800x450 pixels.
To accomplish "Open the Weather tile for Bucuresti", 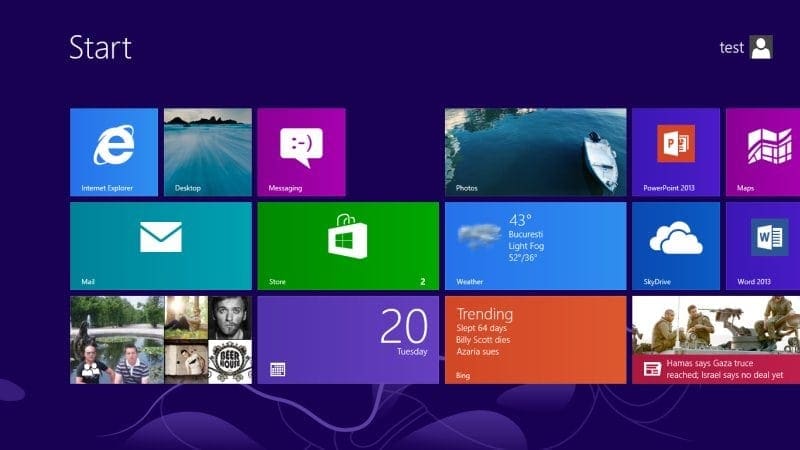I will 535,245.
